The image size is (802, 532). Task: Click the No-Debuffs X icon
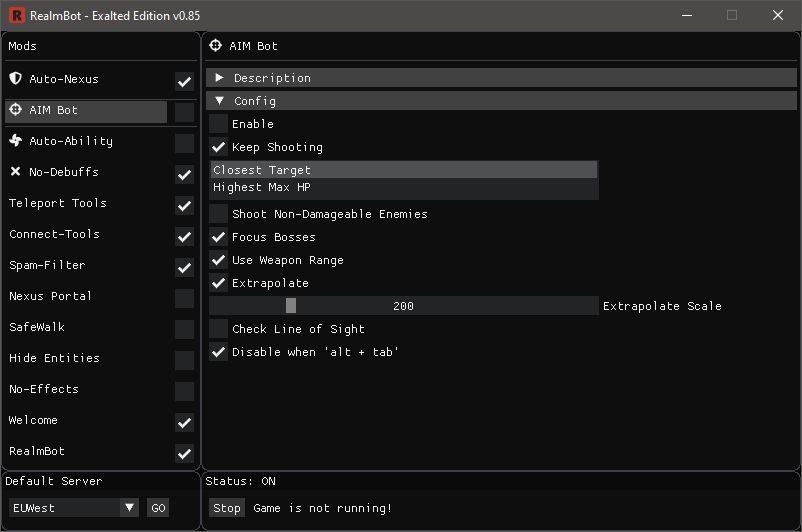[15, 171]
